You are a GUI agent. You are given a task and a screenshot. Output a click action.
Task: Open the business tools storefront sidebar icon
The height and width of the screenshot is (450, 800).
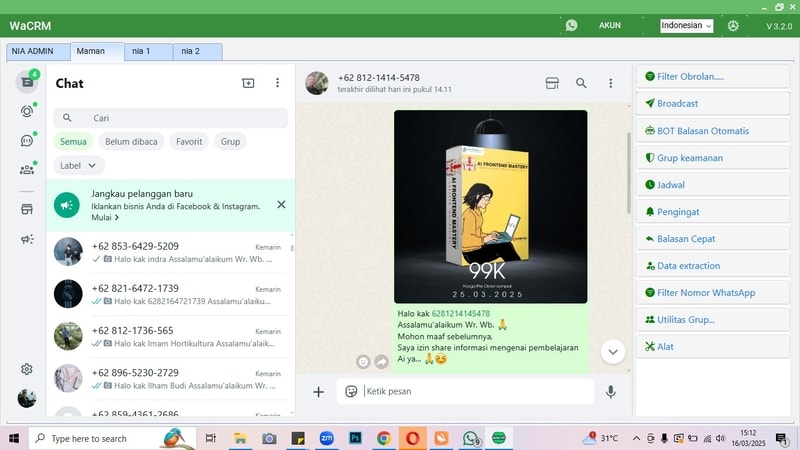coord(27,209)
